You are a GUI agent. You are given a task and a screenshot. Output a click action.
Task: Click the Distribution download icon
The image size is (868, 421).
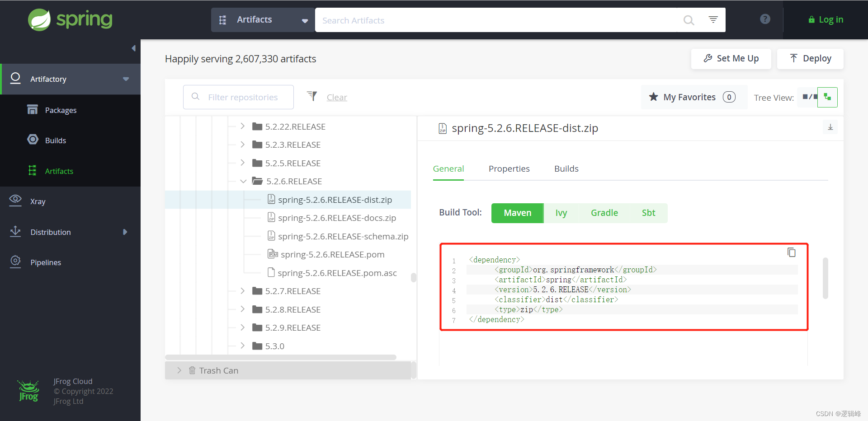tap(15, 231)
